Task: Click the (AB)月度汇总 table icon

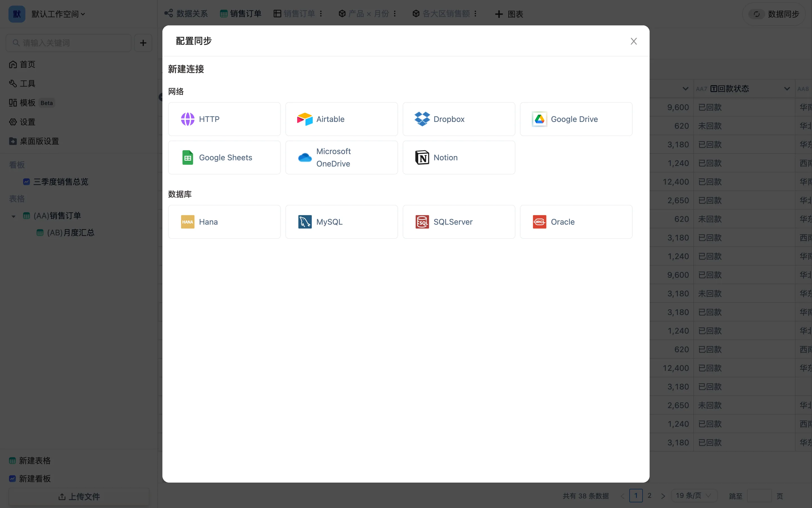Action: (40, 233)
